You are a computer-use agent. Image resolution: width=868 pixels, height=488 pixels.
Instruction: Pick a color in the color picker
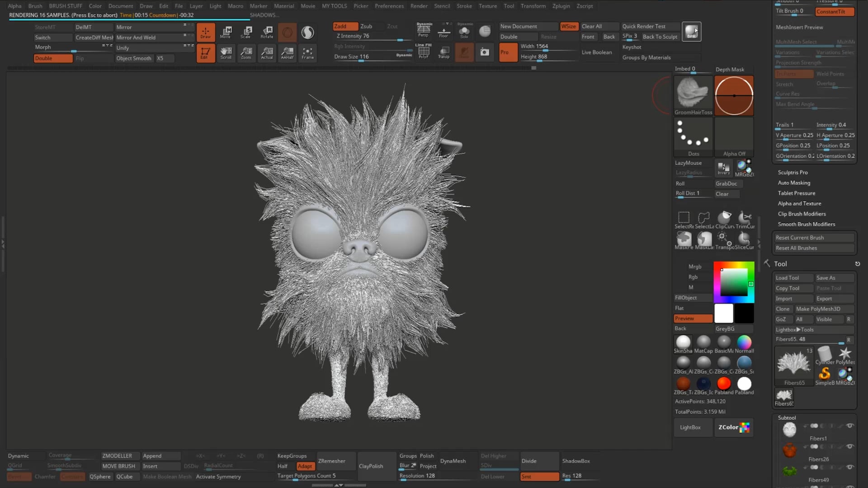734,282
